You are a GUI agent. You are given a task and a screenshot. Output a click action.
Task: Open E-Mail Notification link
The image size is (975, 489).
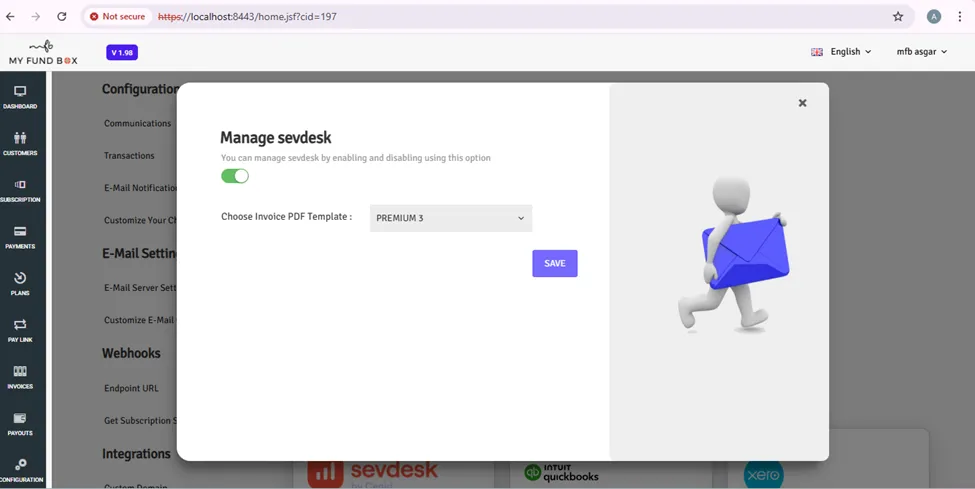[140, 188]
